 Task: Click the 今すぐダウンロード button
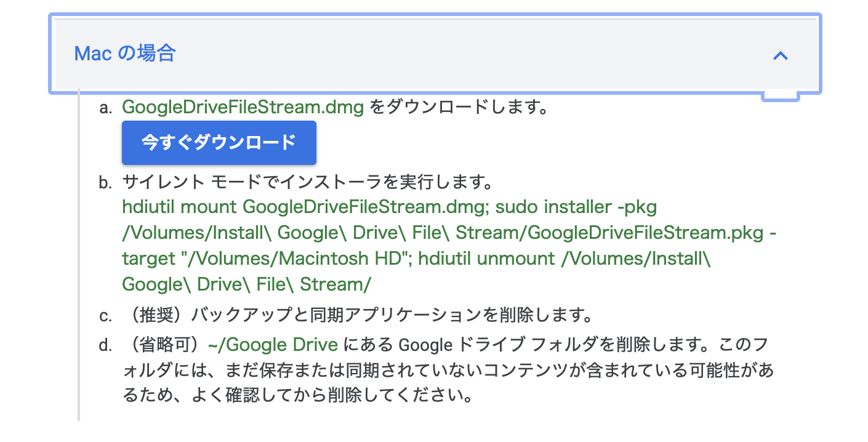click(219, 143)
